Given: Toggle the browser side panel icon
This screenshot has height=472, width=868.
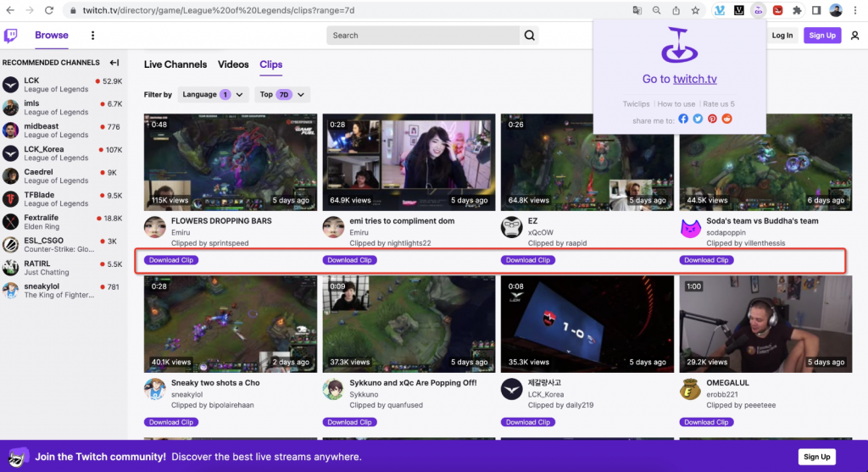Looking at the screenshot, I should pyautogui.click(x=816, y=10).
